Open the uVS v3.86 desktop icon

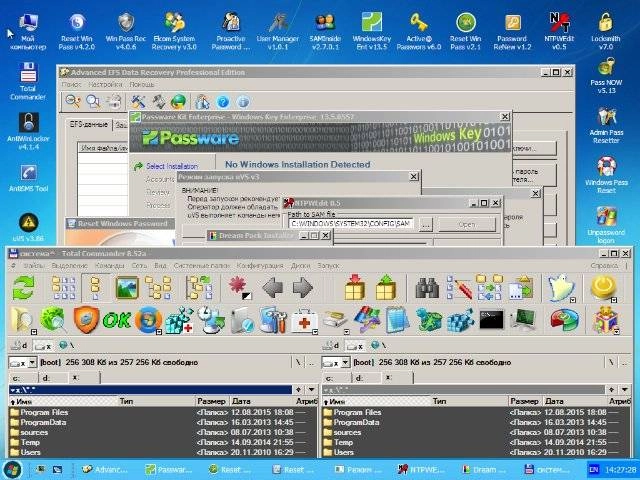[28, 227]
